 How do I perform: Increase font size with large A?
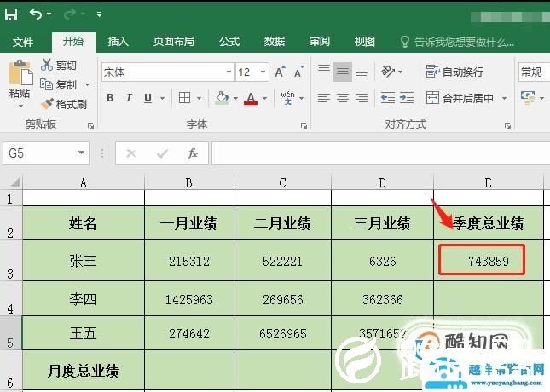tap(280, 72)
